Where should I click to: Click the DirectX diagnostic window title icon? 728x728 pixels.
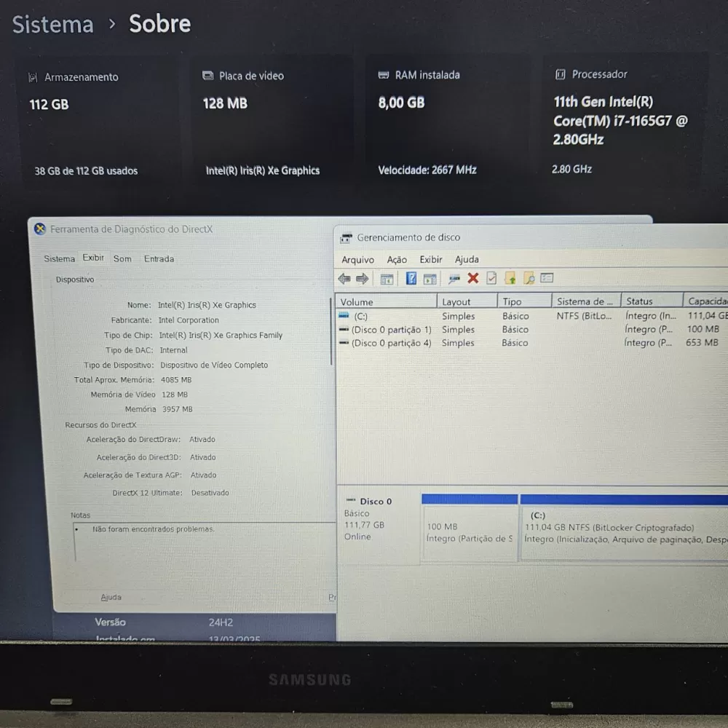pyautogui.click(x=40, y=229)
